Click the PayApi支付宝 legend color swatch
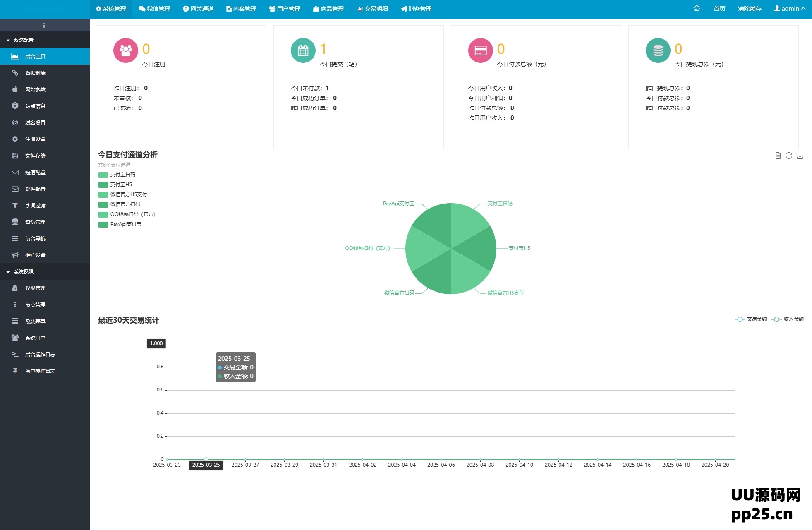This screenshot has width=812, height=530. click(103, 224)
